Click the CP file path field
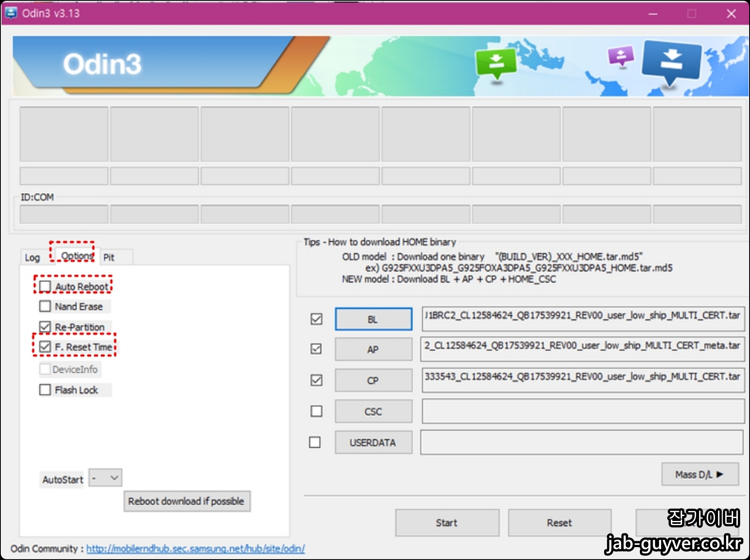Viewport: 750px width, 560px height. tap(583, 381)
